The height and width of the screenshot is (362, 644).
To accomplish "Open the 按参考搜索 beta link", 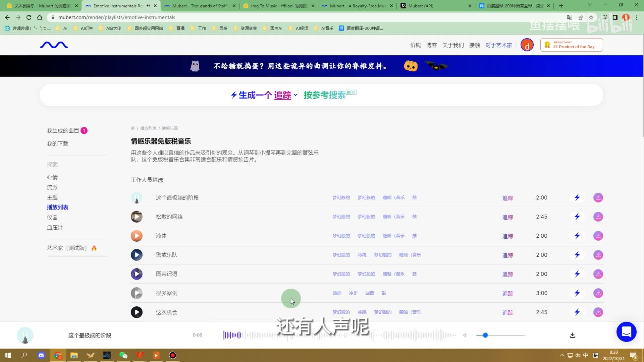I will [324, 95].
